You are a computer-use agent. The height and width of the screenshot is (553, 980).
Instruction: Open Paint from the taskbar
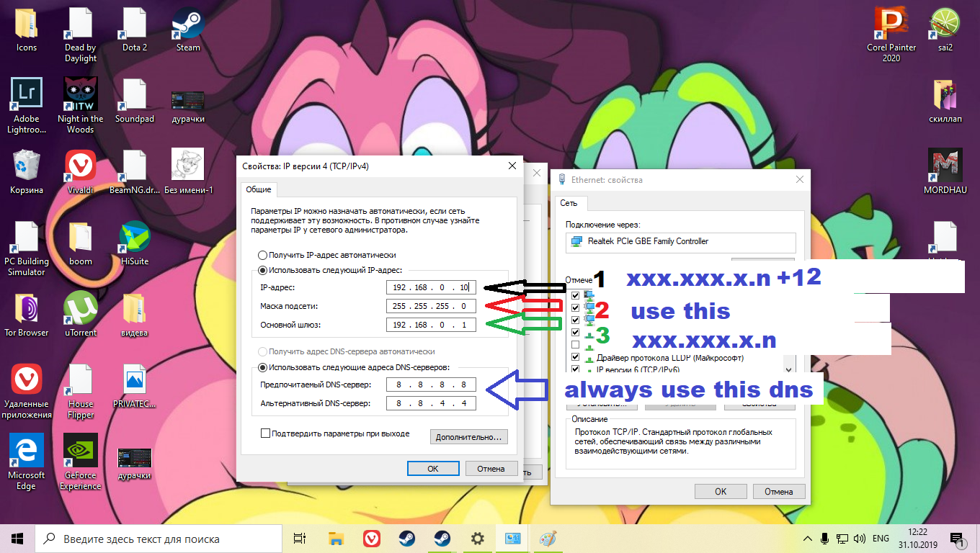[x=548, y=539]
